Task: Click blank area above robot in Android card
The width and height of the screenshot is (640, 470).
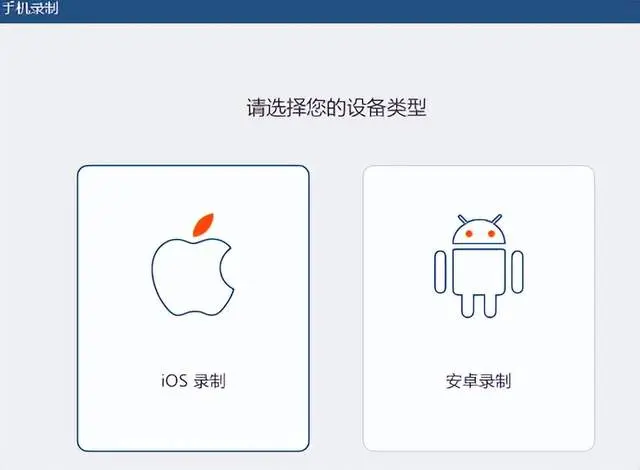Action: click(x=478, y=190)
